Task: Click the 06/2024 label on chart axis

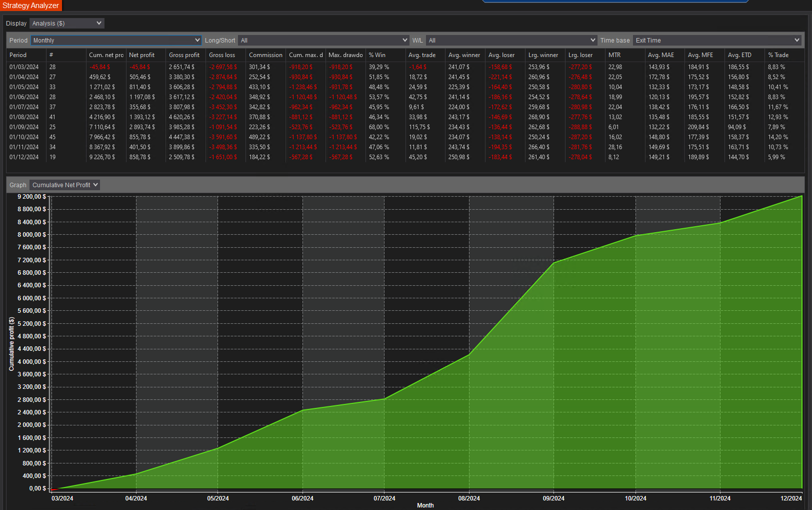Action: click(302, 498)
